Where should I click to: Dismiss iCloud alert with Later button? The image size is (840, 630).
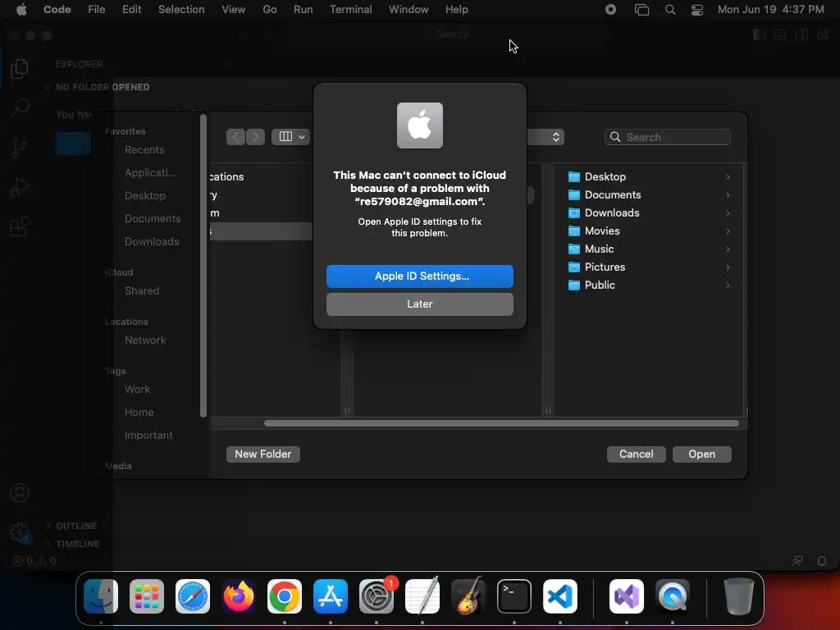419,304
